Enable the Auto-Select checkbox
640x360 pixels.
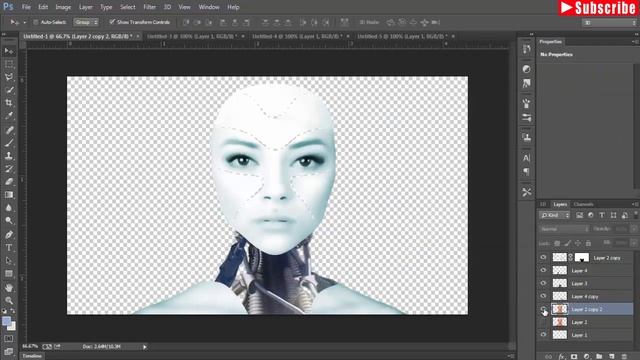pyautogui.click(x=36, y=22)
